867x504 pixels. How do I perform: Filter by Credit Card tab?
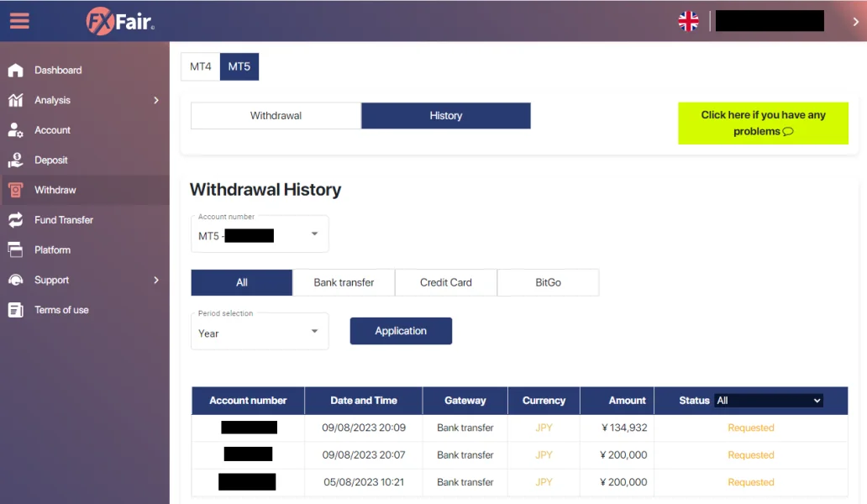pyautogui.click(x=445, y=282)
